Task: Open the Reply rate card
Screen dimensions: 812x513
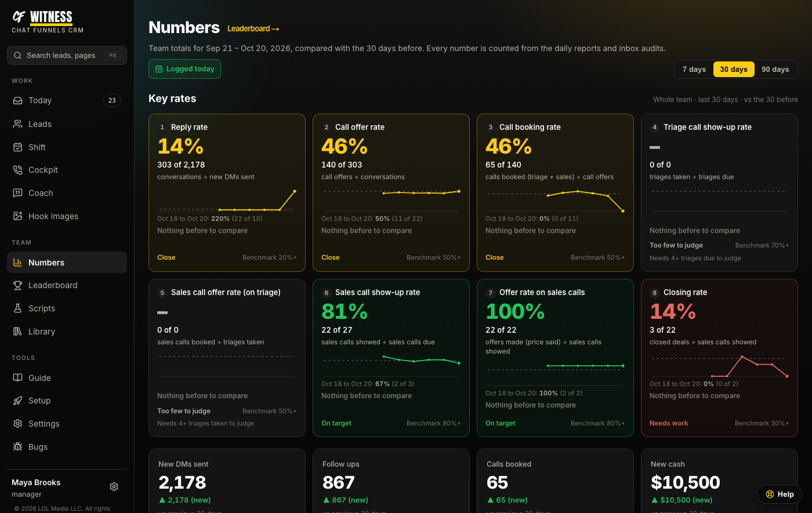Action: pyautogui.click(x=227, y=193)
